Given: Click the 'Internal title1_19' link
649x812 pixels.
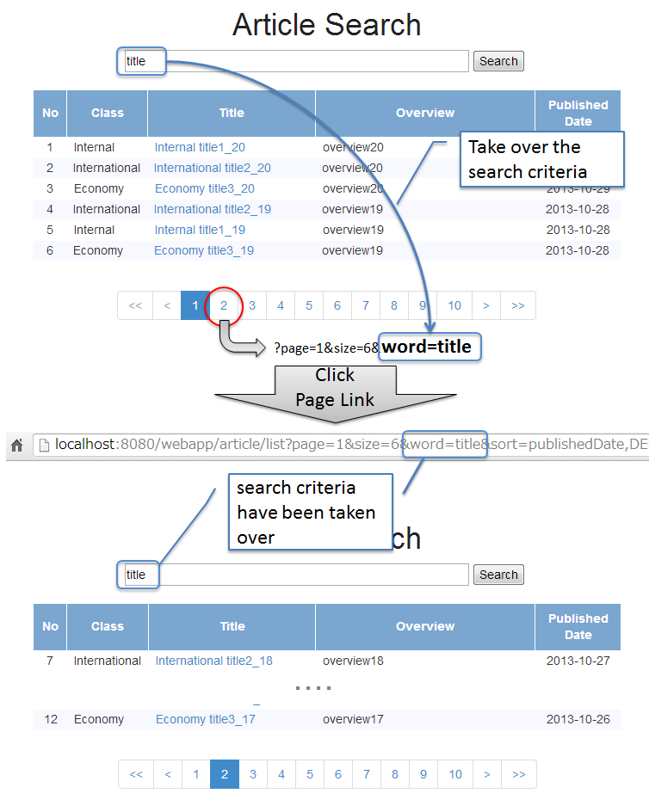Looking at the screenshot, I should tap(200, 230).
